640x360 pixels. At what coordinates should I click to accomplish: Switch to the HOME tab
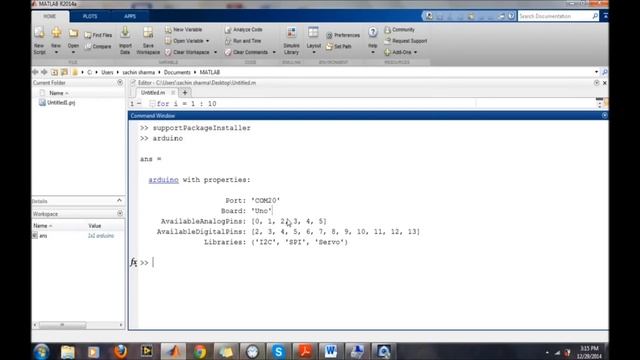50,16
